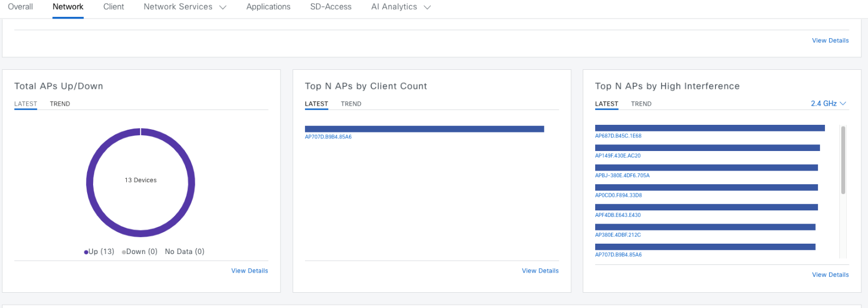Image resolution: width=868 pixels, height=308 pixels.
Task: Click the High Interference list scrollbar
Action: [843, 160]
